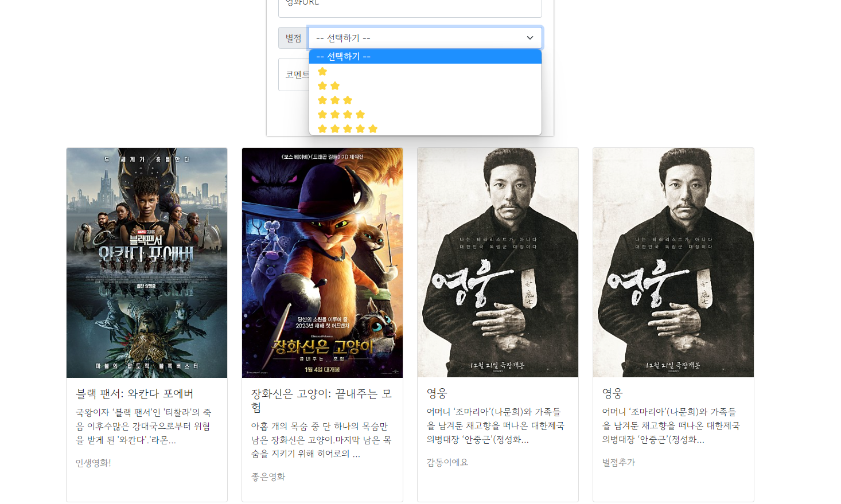This screenshot has height=504, width=841.
Task: Click 영웅 description above '감동이에요'
Action: tap(496, 425)
